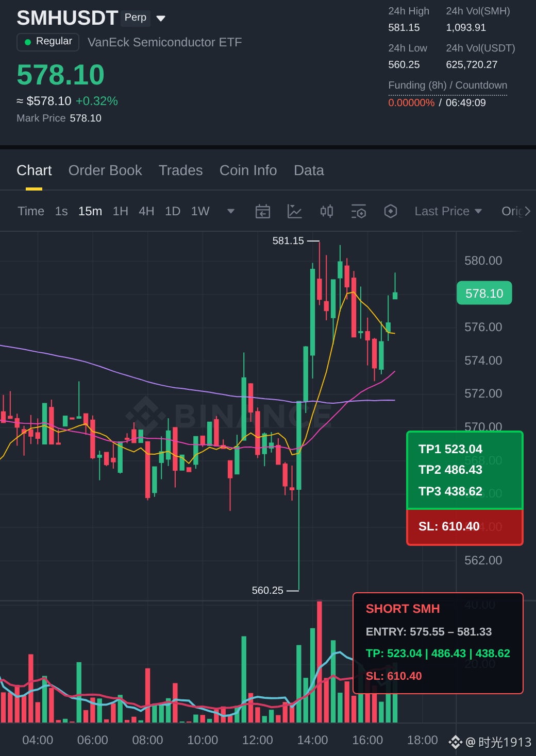Screen dimensions: 536x756
Task: Select the 4H interval
Action: click(146, 211)
